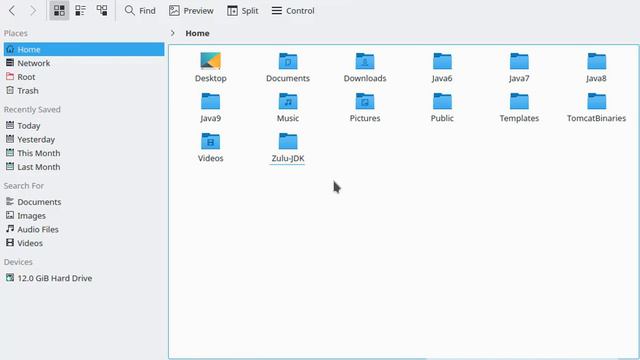This screenshot has width=640, height=360.
Task: Select the TomcatBinaries folder icon
Action: click(596, 101)
